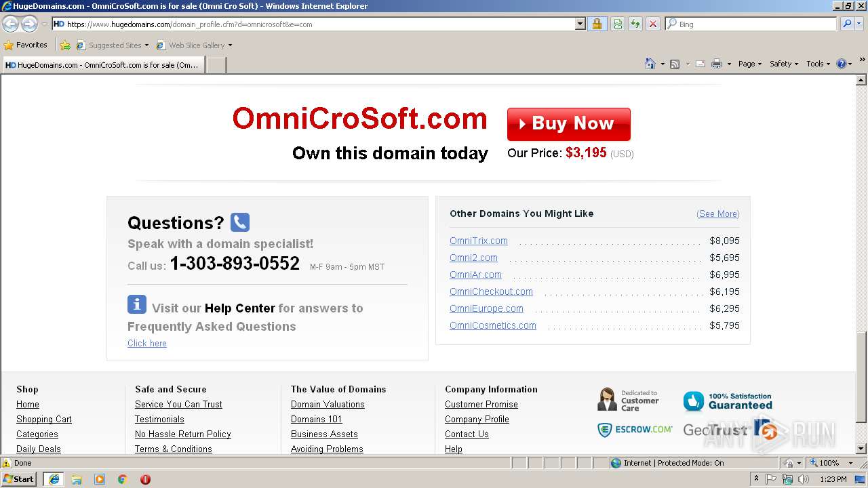Image resolution: width=868 pixels, height=488 pixels.
Task: Open the OmniAr.com domain link
Action: pos(475,274)
